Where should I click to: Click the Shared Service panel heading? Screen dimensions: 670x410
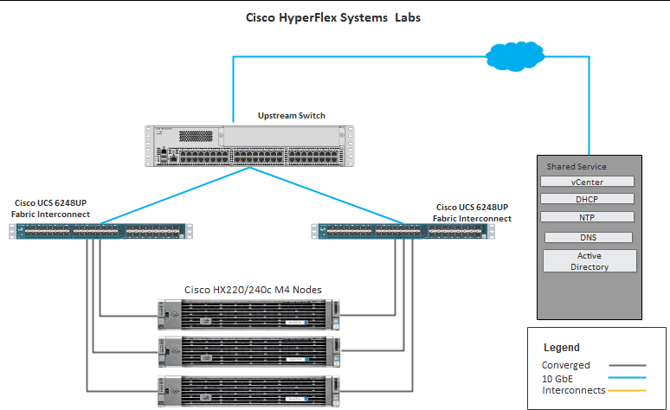point(576,167)
